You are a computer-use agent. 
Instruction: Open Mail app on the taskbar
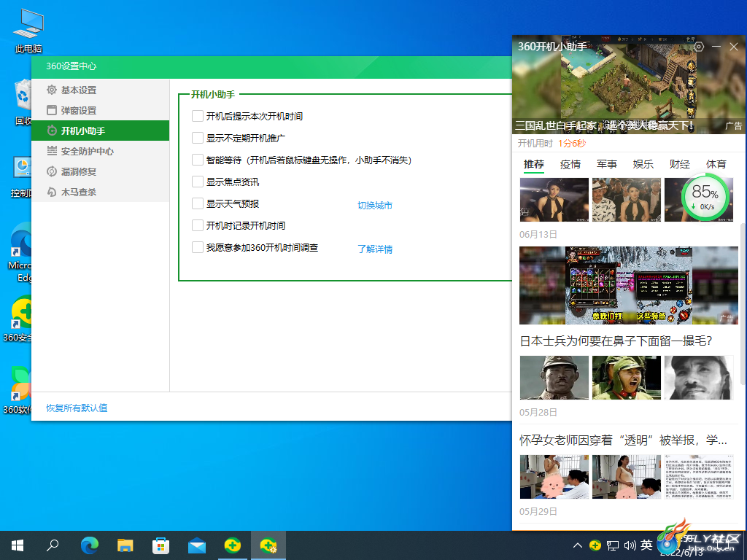197,545
